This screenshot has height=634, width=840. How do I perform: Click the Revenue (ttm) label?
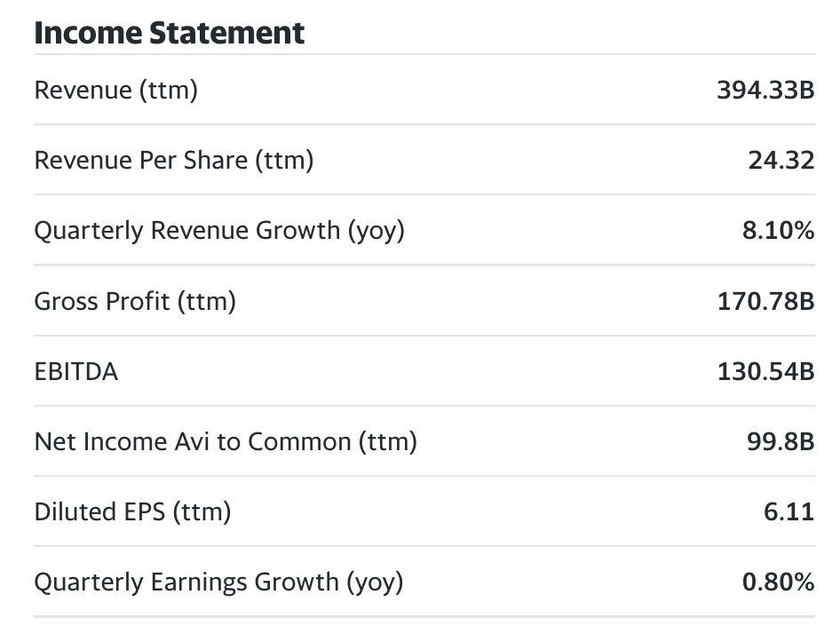(115, 90)
